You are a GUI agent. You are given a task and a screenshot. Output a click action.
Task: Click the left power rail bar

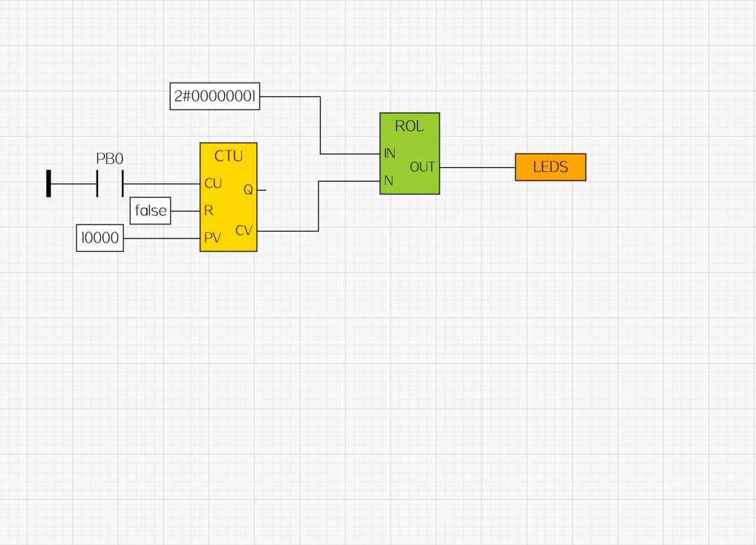click(x=48, y=183)
